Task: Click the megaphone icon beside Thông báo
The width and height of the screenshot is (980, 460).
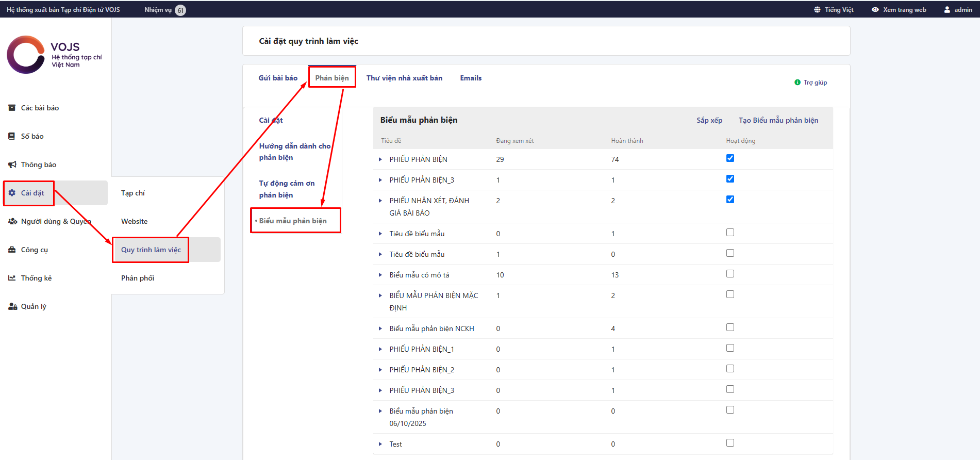Action: (x=12, y=165)
